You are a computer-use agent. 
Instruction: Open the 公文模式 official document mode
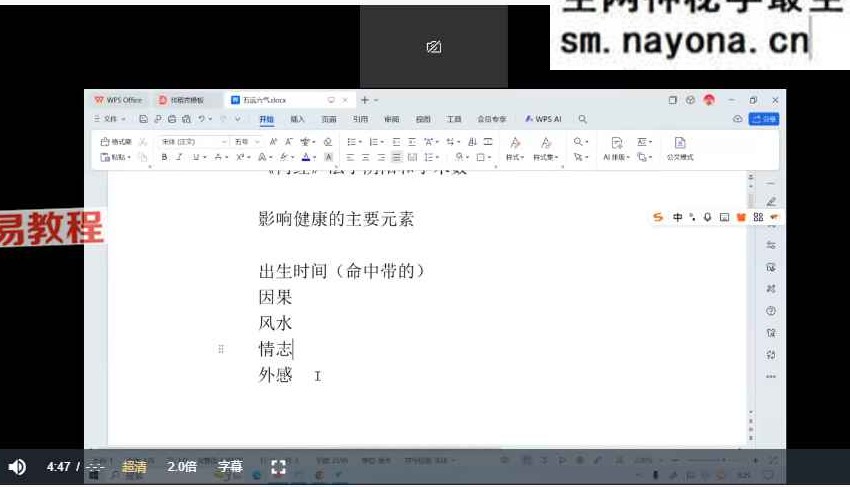(x=680, y=149)
